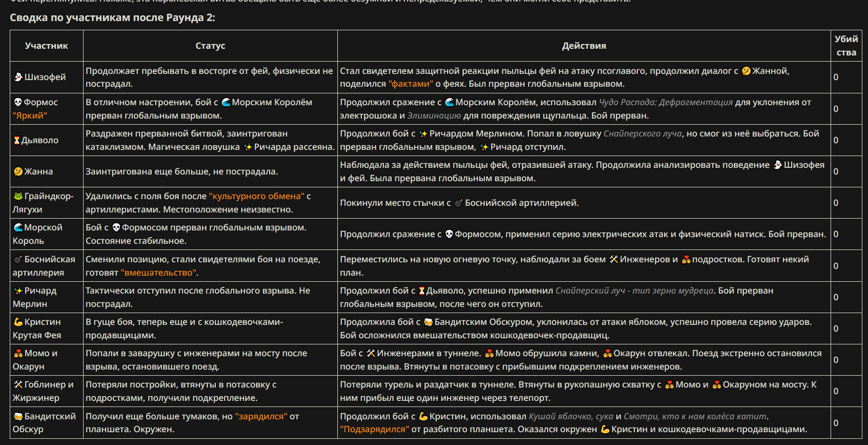Click italic word 'Элиминацию' in Формос actions
The width and height of the screenshot is (868, 445).
[x=434, y=115]
